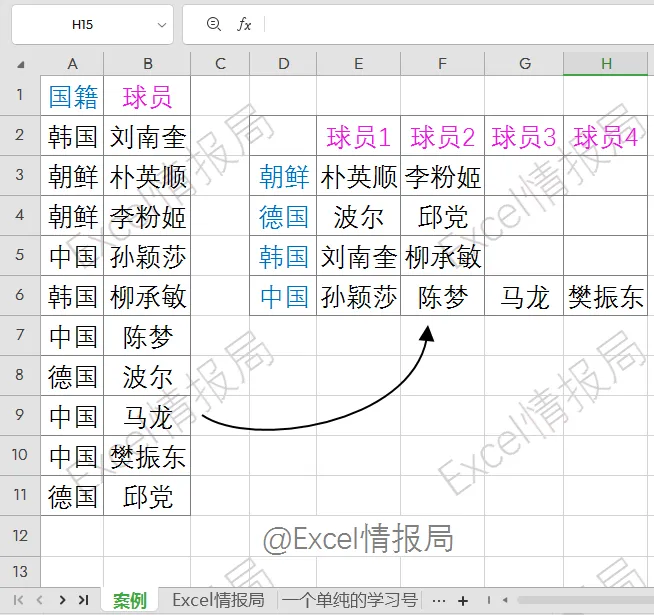Go to previous sheet arrow
654x615 pixels.
(x=40, y=600)
